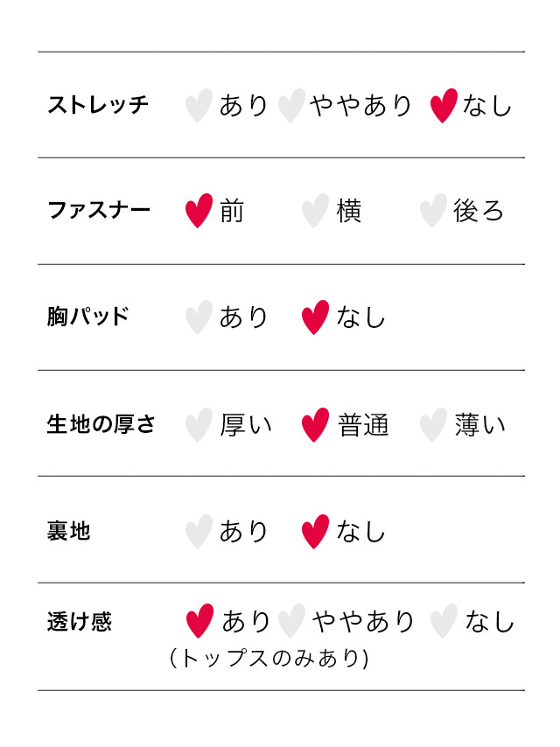
Task: Click the gray heart for ストレッチ あり
Action: click(199, 106)
